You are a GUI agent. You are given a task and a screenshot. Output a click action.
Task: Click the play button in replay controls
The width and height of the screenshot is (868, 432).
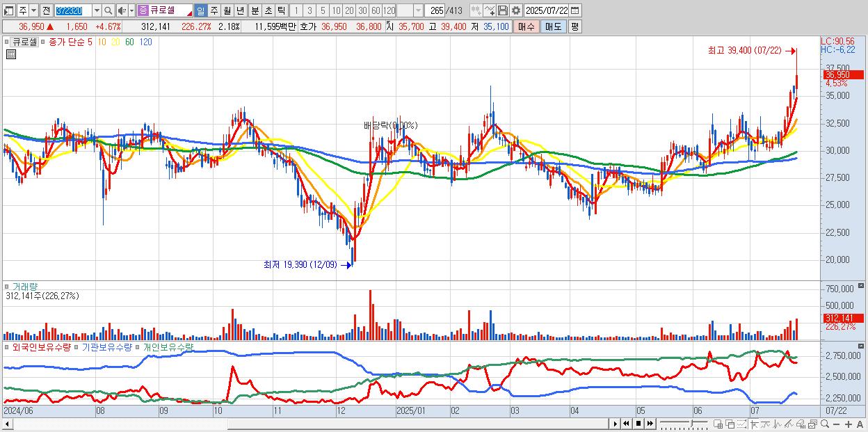pyautogui.click(x=616, y=424)
